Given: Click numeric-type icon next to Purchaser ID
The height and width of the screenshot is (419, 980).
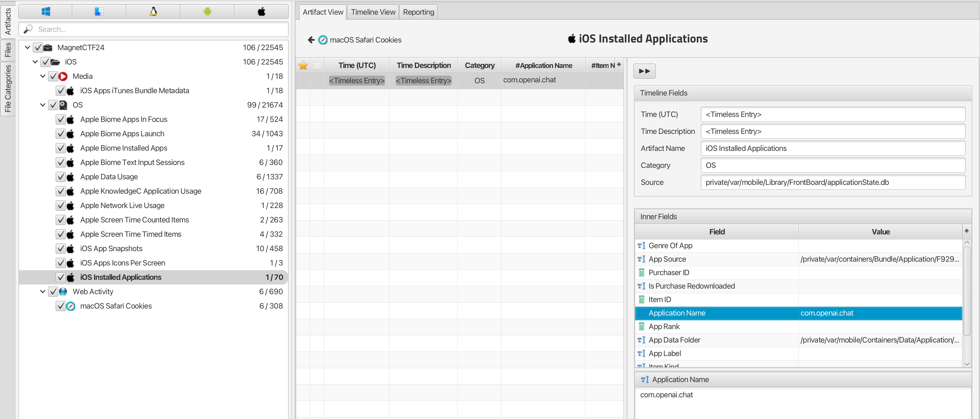Looking at the screenshot, I should click(x=641, y=272).
